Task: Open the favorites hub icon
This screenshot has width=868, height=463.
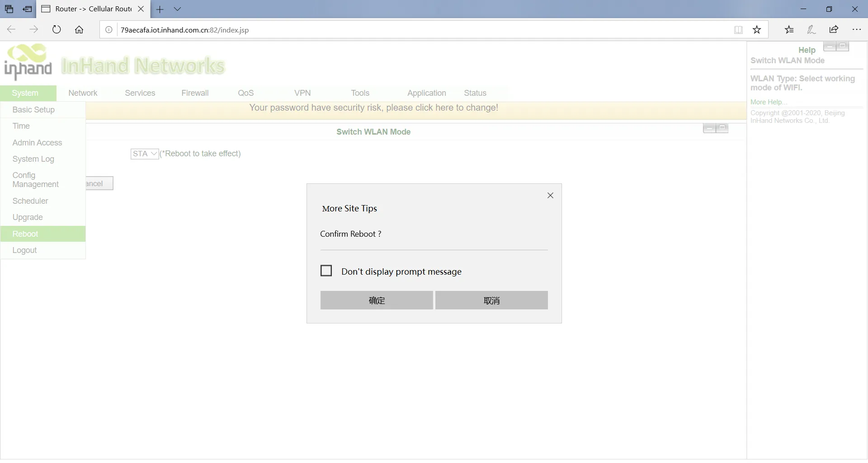Action: click(789, 30)
